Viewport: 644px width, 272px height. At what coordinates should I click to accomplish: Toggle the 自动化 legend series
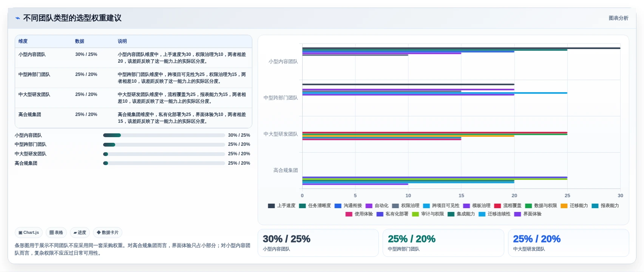[377, 206]
